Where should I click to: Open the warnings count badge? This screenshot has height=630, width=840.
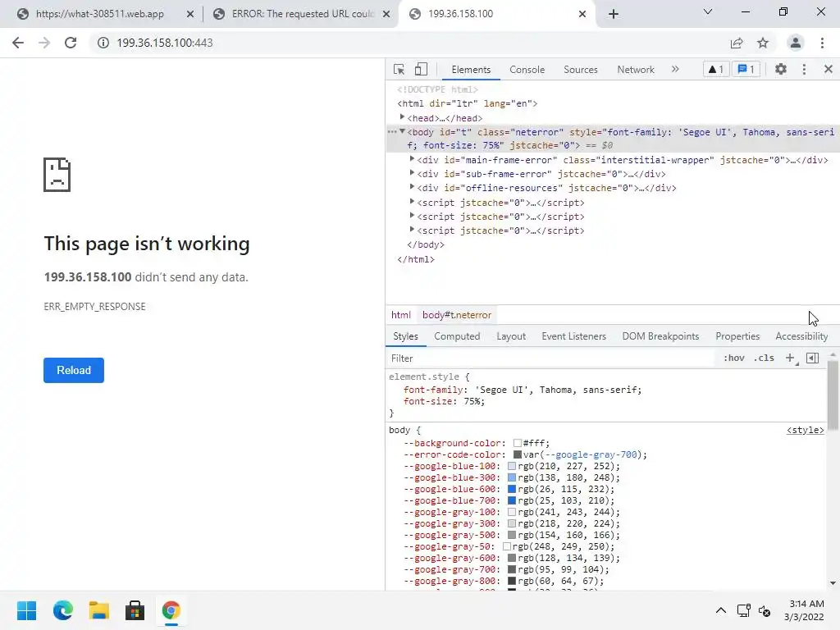pos(716,69)
